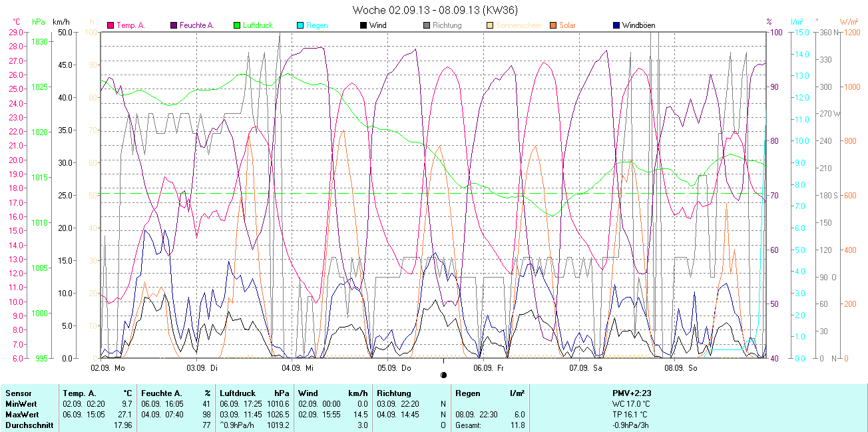Select the 'Regen' legend label above chart

click(317, 25)
